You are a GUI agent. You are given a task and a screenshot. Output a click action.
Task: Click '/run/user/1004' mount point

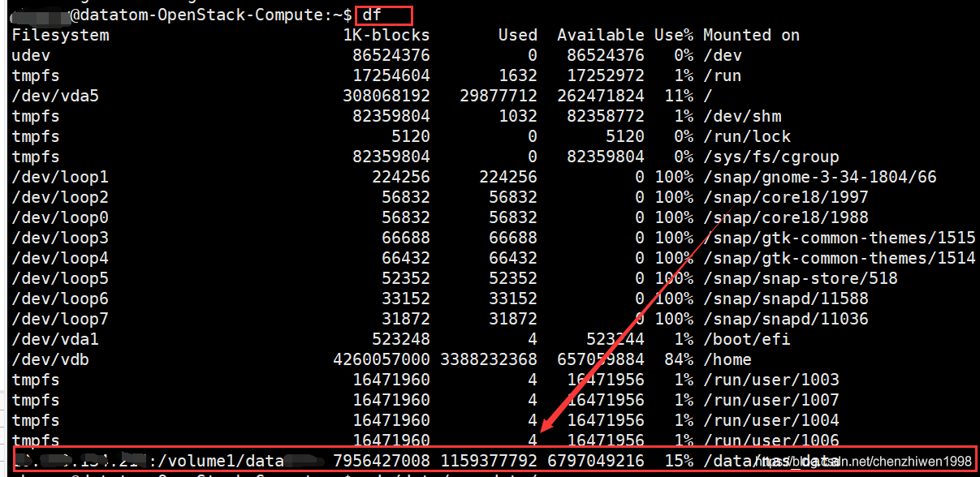[771, 420]
